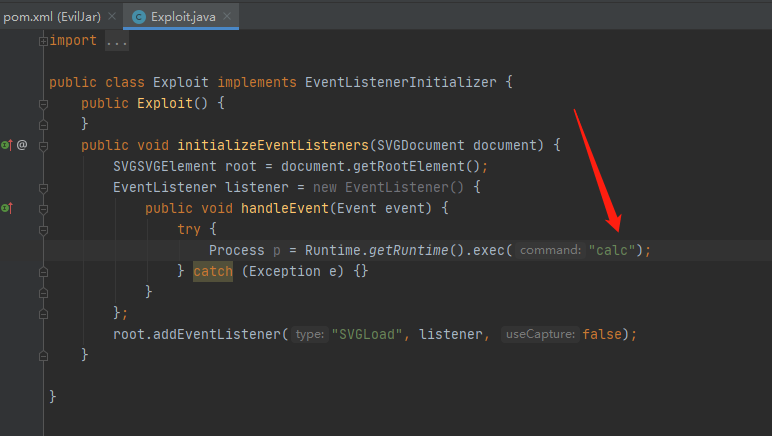This screenshot has width=772, height=436.
Task: Click the Exploit() constructor name
Action: pos(165,103)
